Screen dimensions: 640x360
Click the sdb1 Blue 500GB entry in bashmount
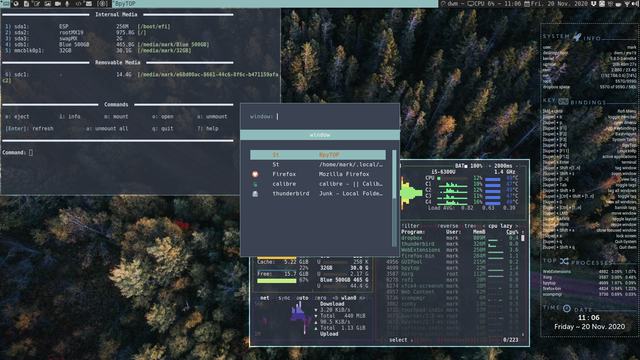coord(107,44)
